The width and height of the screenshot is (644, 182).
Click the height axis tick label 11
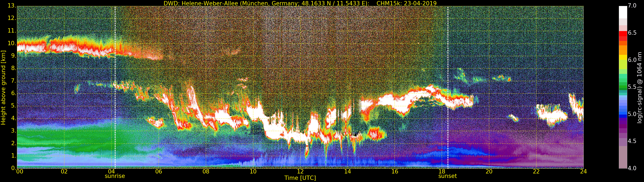coord(12,31)
